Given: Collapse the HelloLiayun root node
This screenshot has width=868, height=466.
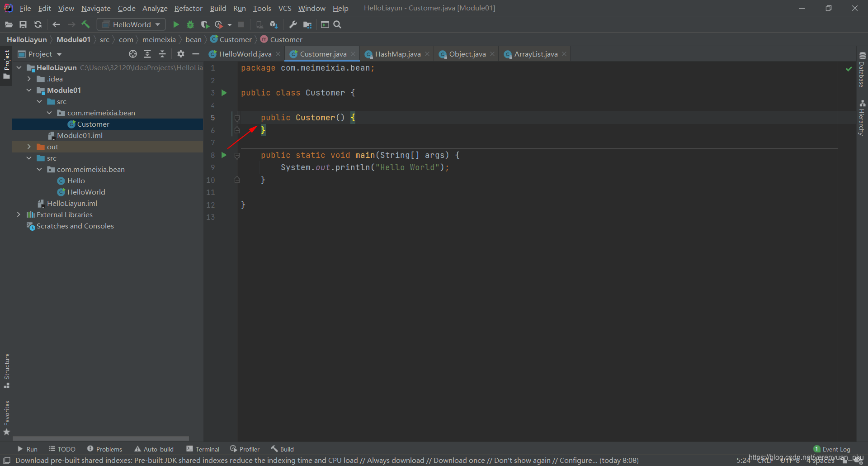Looking at the screenshot, I should tap(19, 67).
